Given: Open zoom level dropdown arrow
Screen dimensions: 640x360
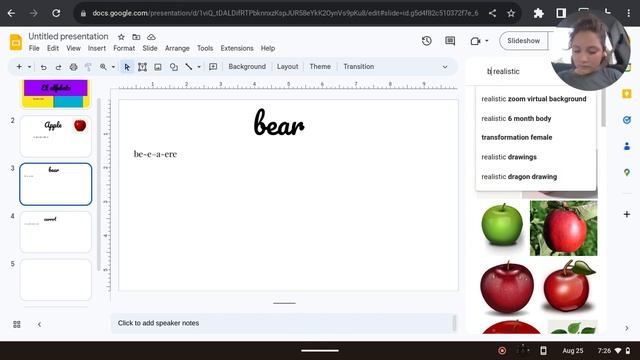Looking at the screenshot, I should 113,67.
